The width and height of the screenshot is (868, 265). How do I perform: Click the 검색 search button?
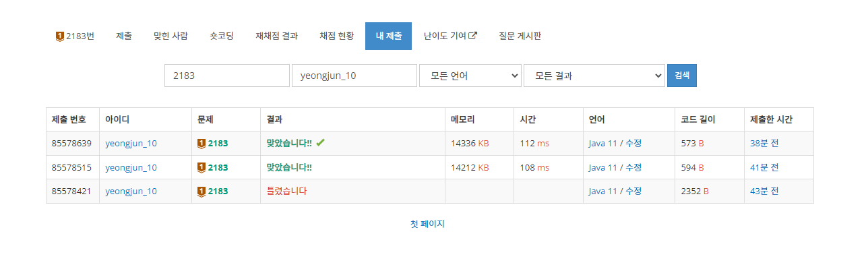tap(682, 76)
